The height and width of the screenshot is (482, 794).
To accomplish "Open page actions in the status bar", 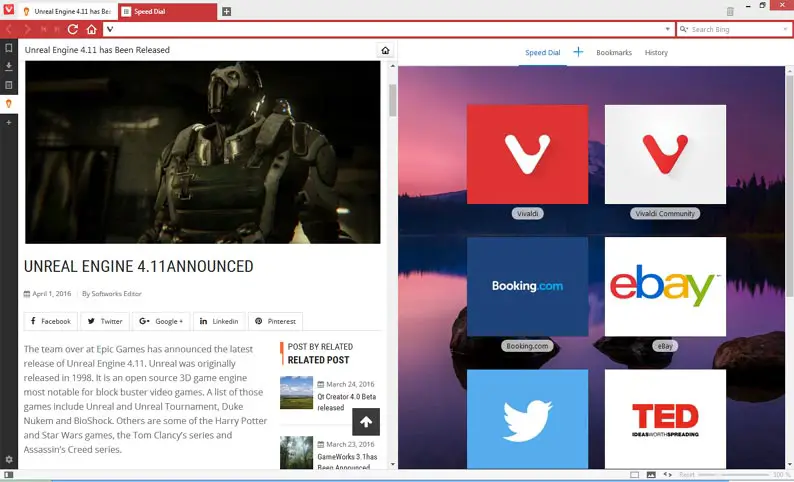I will [667, 475].
